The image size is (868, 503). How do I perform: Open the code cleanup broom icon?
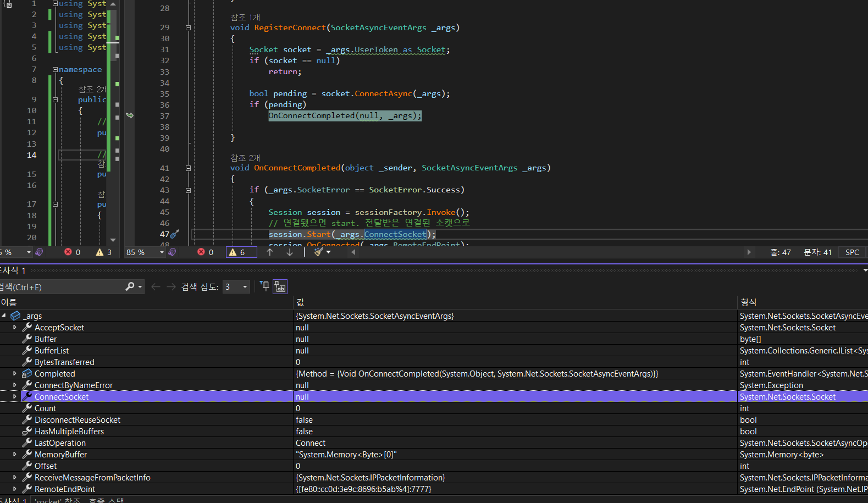tap(318, 252)
